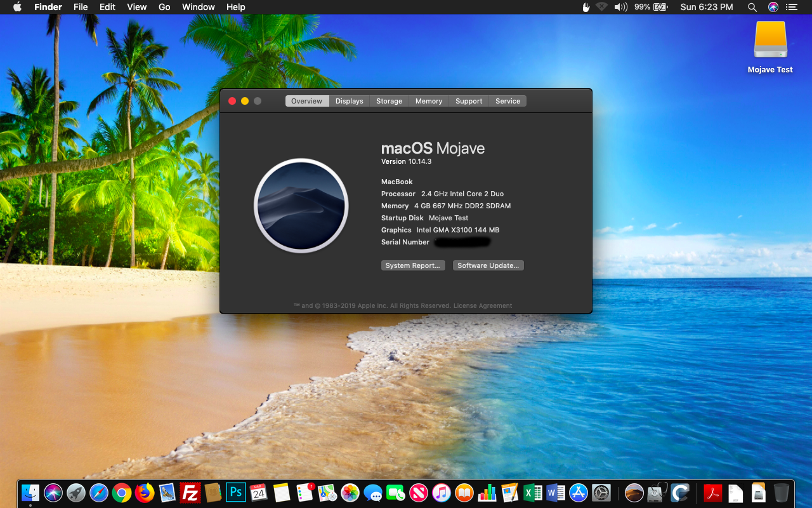Image resolution: width=812 pixels, height=508 pixels.
Task: Open battery status 99% menu
Action: [651, 7]
